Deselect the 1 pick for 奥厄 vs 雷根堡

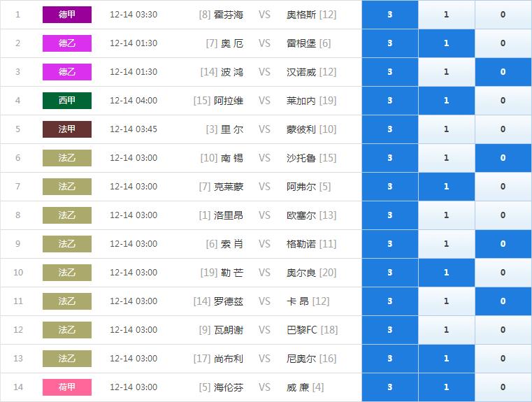click(x=447, y=43)
